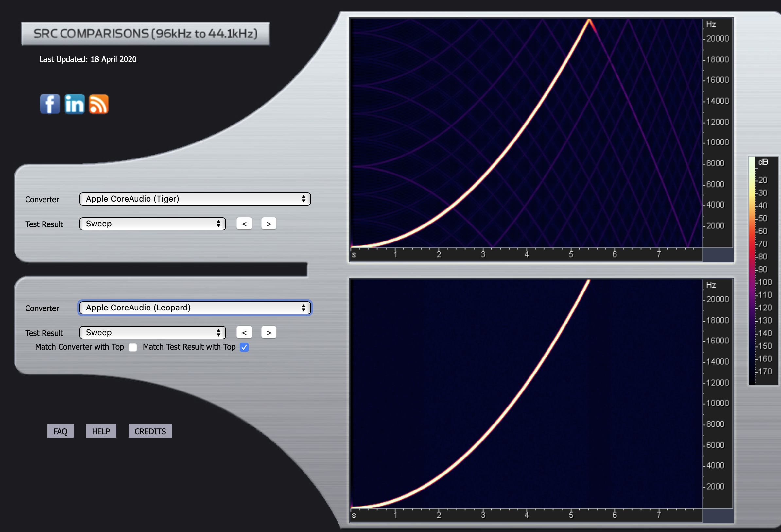
Task: Open top Converter dropdown Apple CoreAudio (Tiger)
Action: [x=195, y=199]
